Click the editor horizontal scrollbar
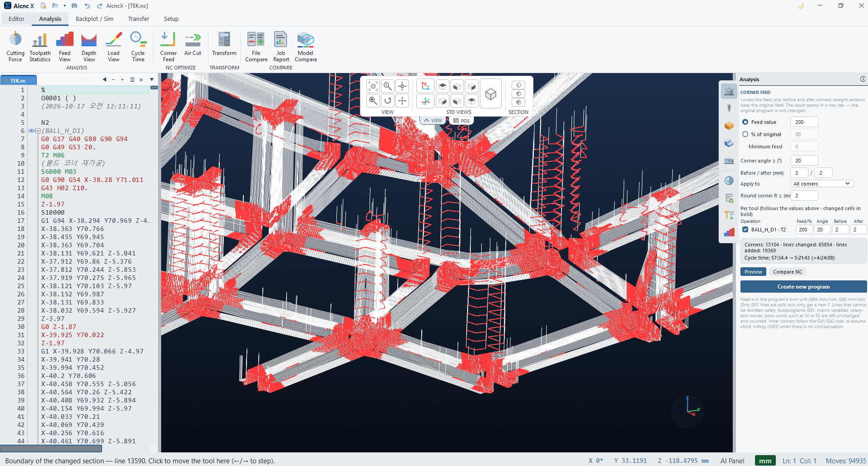Screen dimensions: 868x466 (x=51, y=448)
